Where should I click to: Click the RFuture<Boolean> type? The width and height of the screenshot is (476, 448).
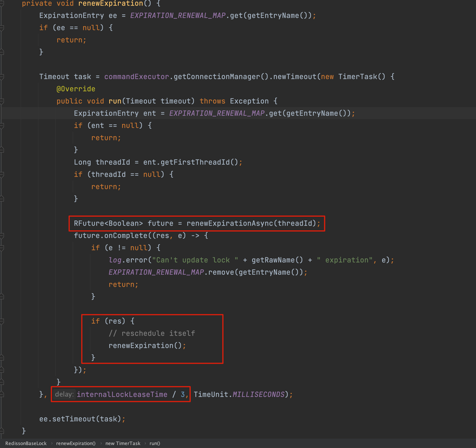(108, 223)
